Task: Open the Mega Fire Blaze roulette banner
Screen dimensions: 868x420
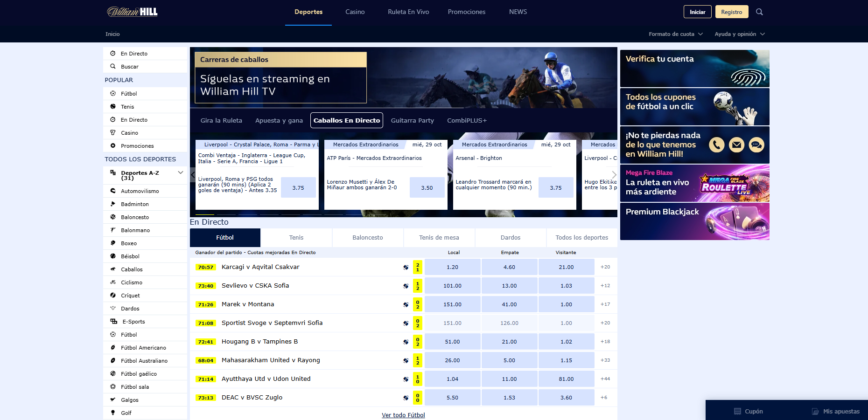Action: coord(695,183)
